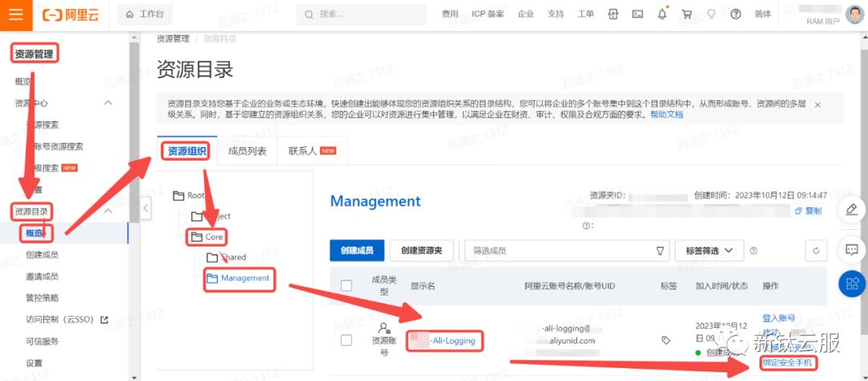Open the floating edit pencil button
This screenshot has height=381, width=868.
click(x=853, y=210)
